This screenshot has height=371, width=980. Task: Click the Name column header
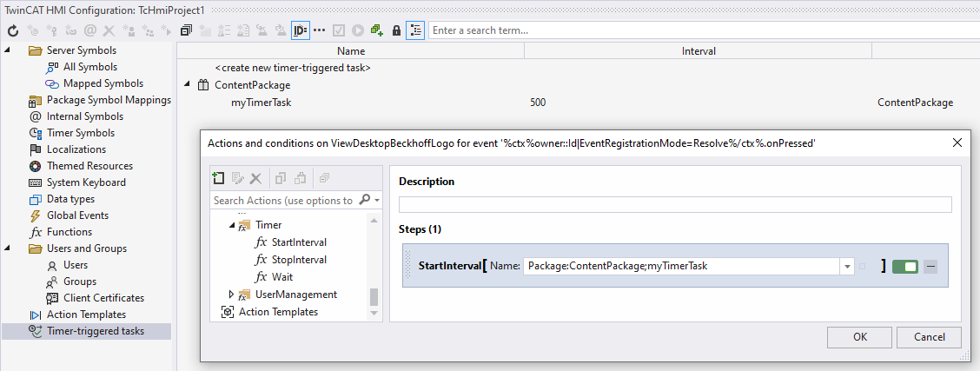tap(351, 51)
